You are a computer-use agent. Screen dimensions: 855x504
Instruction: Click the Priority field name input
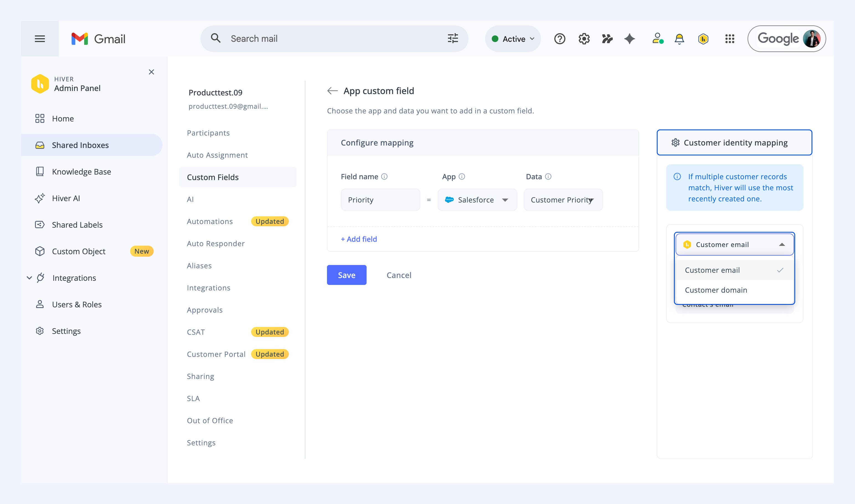[380, 200]
